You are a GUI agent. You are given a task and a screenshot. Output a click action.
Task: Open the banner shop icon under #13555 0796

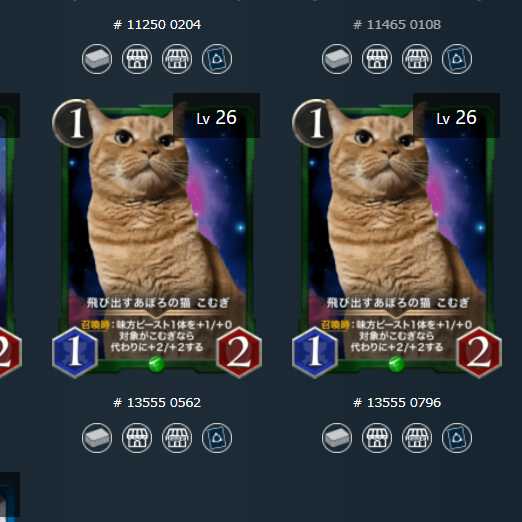[417, 438]
